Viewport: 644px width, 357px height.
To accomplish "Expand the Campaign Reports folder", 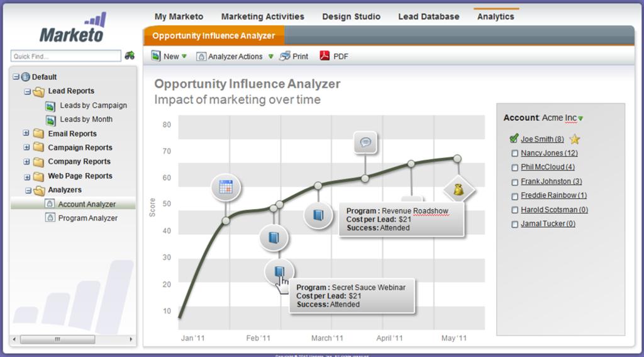I will coord(26,147).
